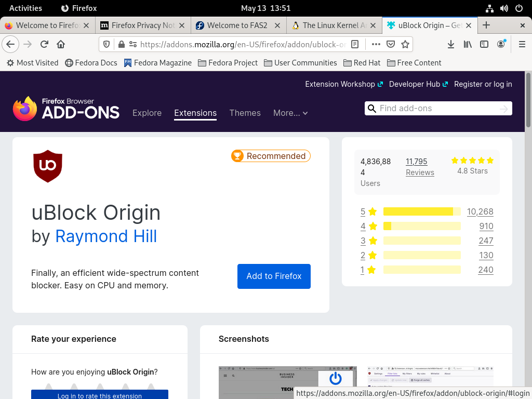Filter reviews by 5 star bar

click(422, 212)
